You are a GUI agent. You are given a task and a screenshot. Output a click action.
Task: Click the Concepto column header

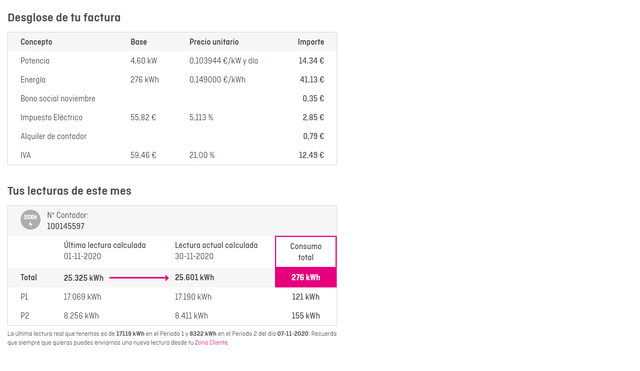36,42
